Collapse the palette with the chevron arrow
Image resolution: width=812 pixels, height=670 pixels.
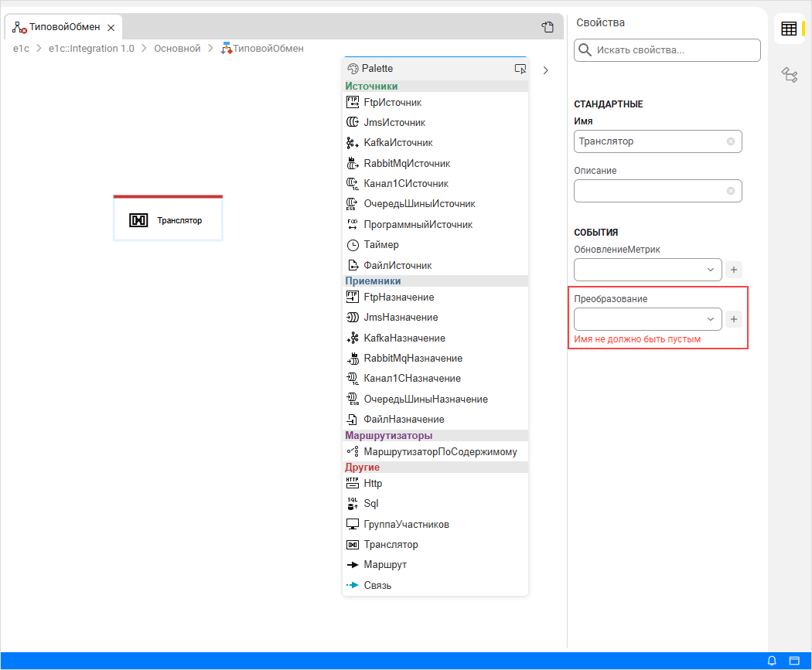tap(545, 70)
